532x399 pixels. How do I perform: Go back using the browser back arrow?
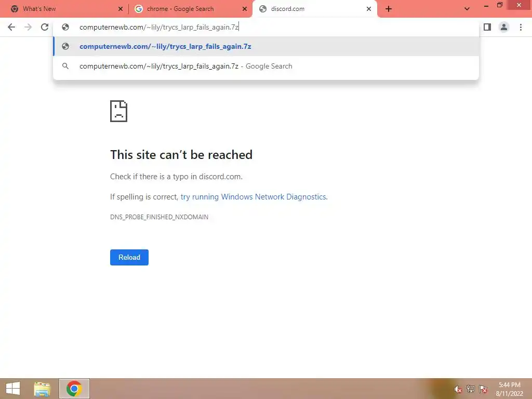coord(11,27)
